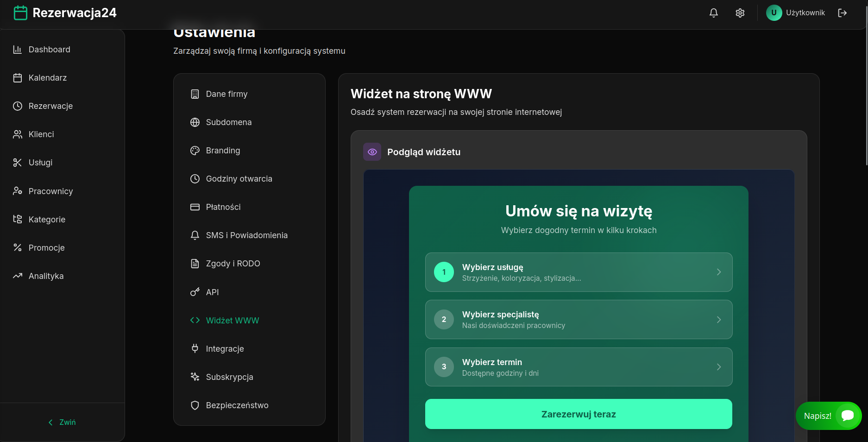Click the scissors icon for Usługi
This screenshot has width=868, height=442.
[18, 162]
